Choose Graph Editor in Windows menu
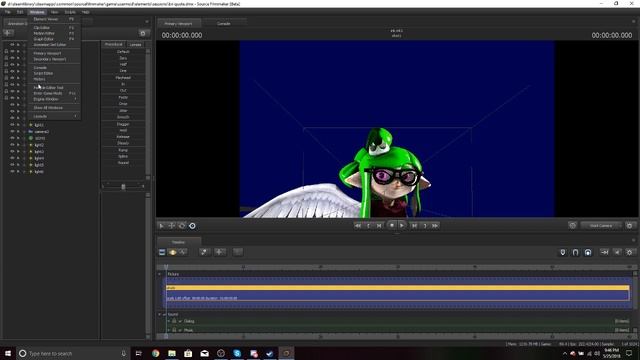The image size is (640, 360). pos(54,39)
